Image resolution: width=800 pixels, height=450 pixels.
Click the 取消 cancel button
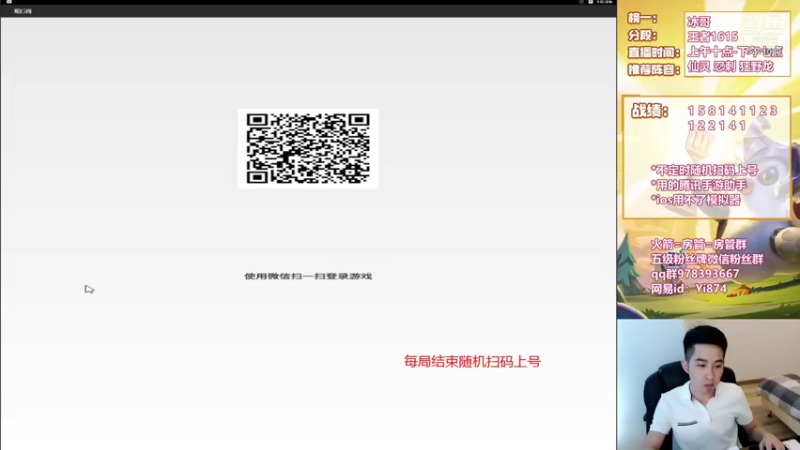point(22,11)
